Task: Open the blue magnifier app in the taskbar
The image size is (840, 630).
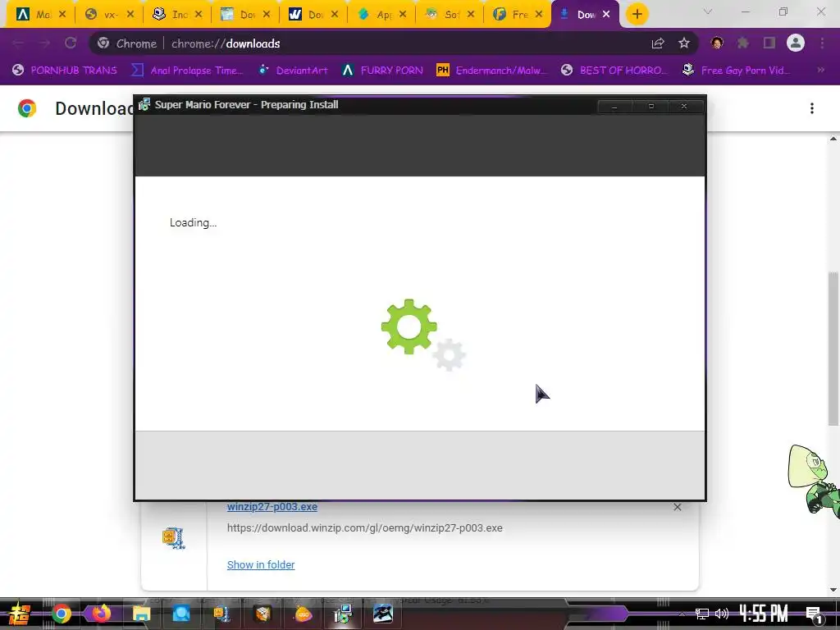Action: click(181, 614)
